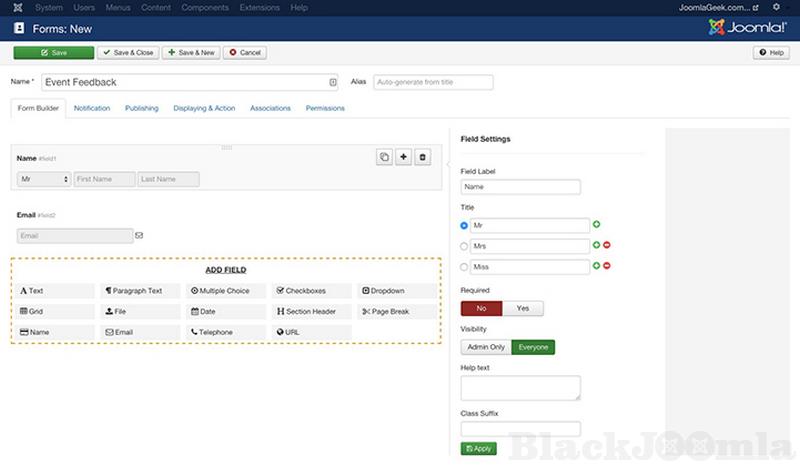Select the Mrs radio button

464,246
